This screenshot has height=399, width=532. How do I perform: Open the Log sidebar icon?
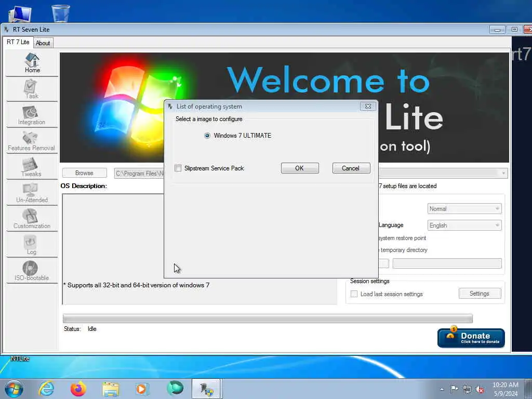click(32, 245)
